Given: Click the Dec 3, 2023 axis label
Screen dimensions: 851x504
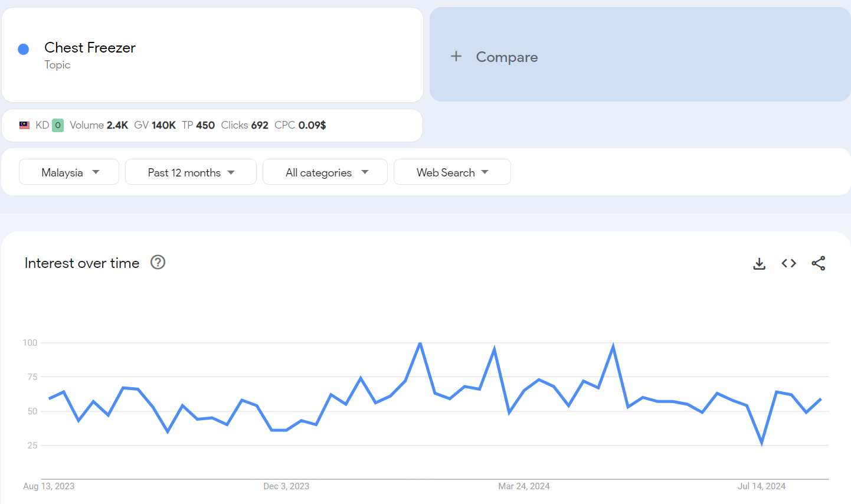Looking at the screenshot, I should coord(286,486).
